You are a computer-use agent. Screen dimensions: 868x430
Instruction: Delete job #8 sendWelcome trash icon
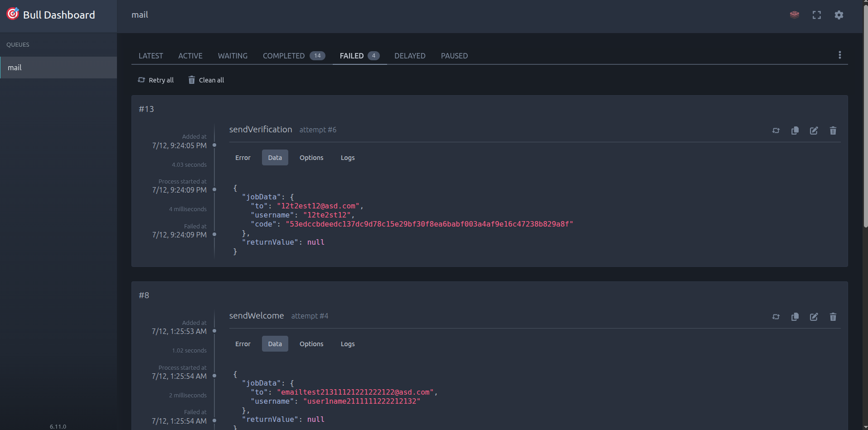coord(833,317)
